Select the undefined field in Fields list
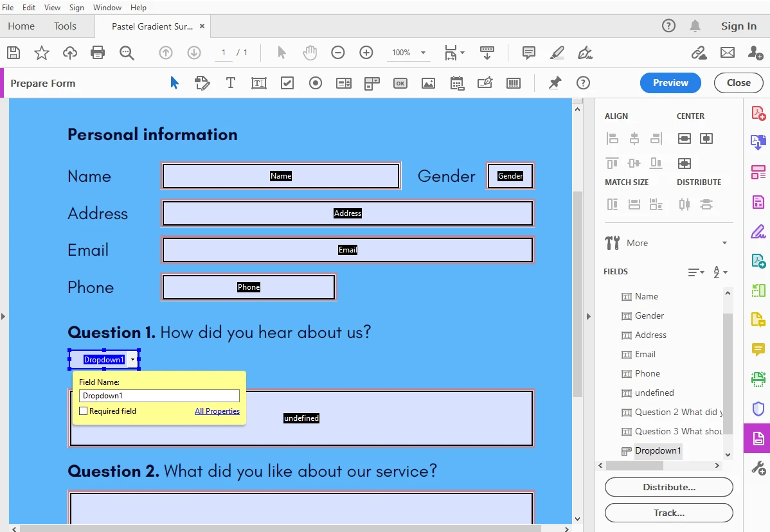Viewport: 770px width, 532px height. [654, 393]
